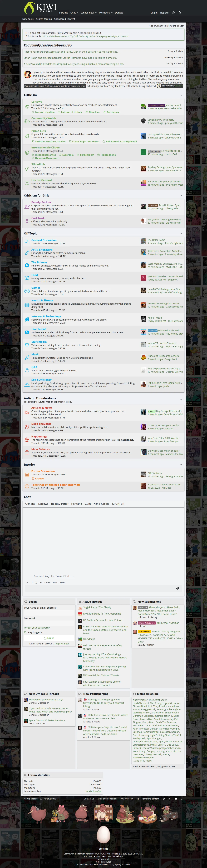Open the Register now link
The width and height of the screenshot is (207, 868).
coord(62,644)
